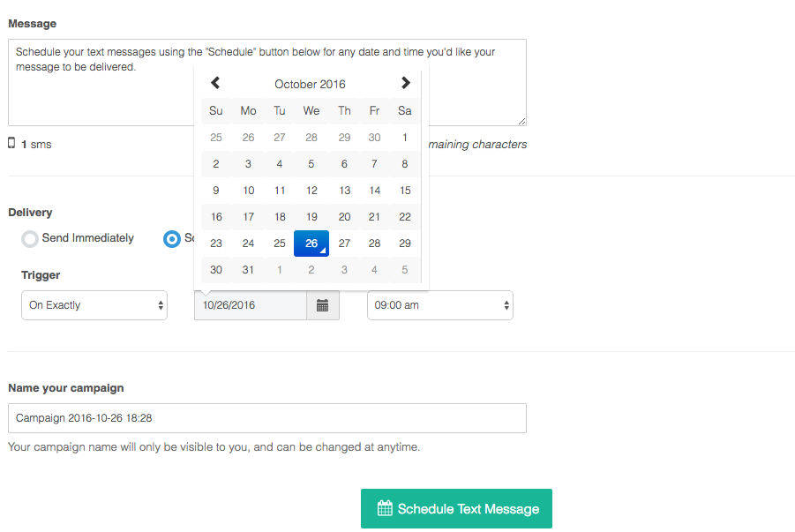Image resolution: width=795 pixels, height=532 pixels.
Task: Select the Send Immediately radio button
Action: (30, 238)
